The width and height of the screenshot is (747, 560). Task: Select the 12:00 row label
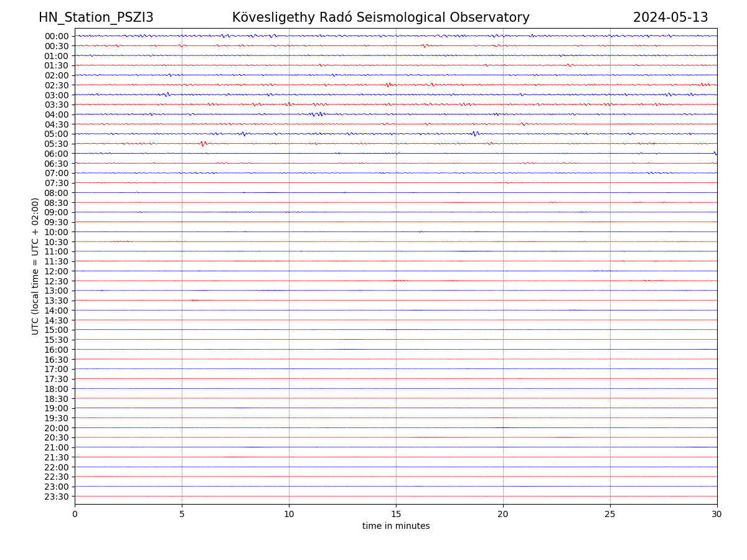(57, 271)
